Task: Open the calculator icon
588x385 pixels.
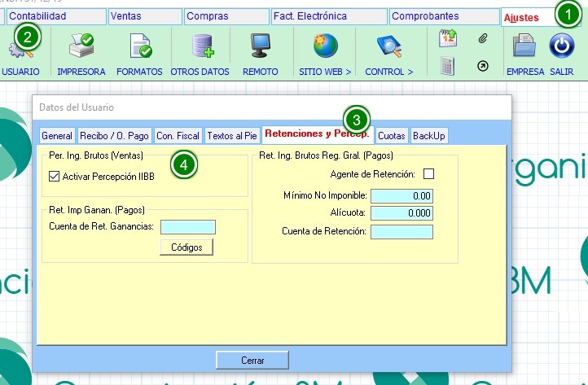Action: [x=447, y=66]
